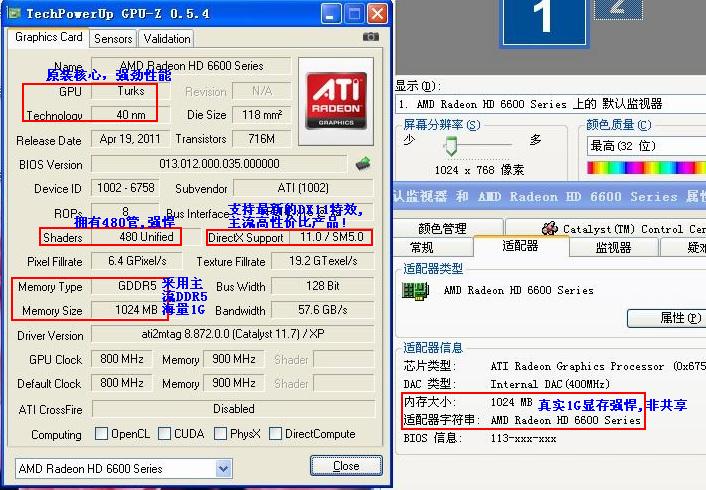706x490 pixels.
Task: Open the Catalyst Control Center tab
Action: point(606,228)
